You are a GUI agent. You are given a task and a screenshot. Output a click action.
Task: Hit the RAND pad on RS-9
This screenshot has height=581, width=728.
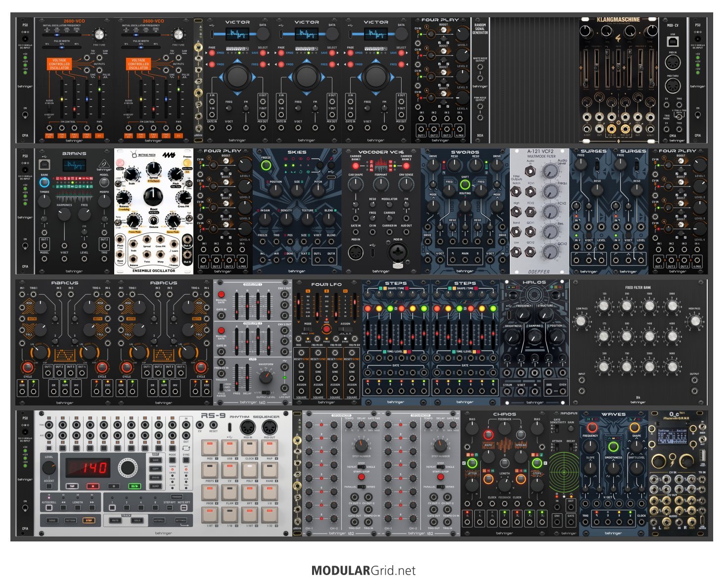[x=269, y=470]
